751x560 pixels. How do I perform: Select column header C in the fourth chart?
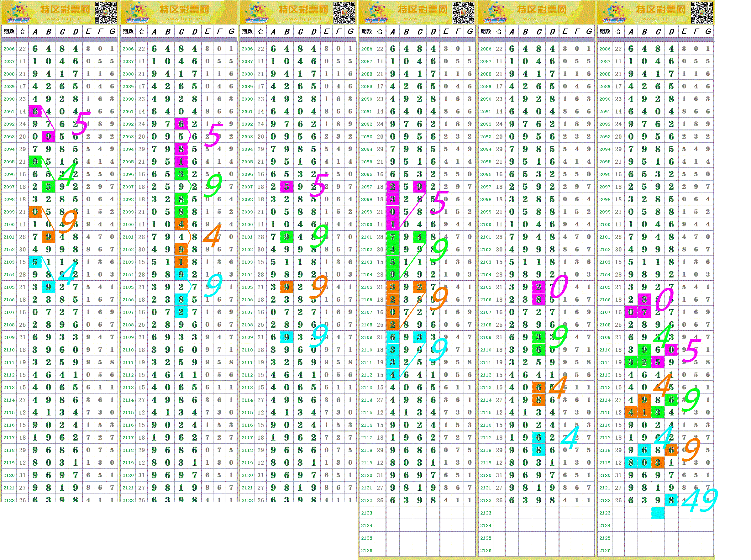point(420,32)
